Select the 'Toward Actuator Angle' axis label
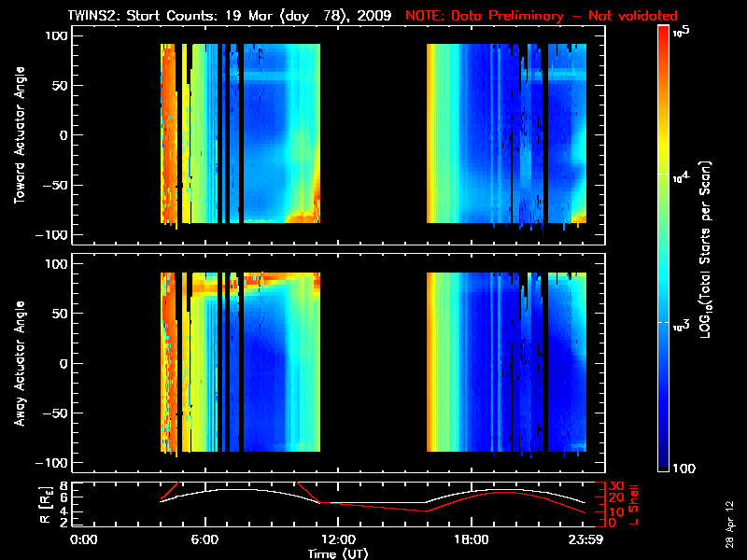This screenshot has height=560, width=747. (x=17, y=134)
